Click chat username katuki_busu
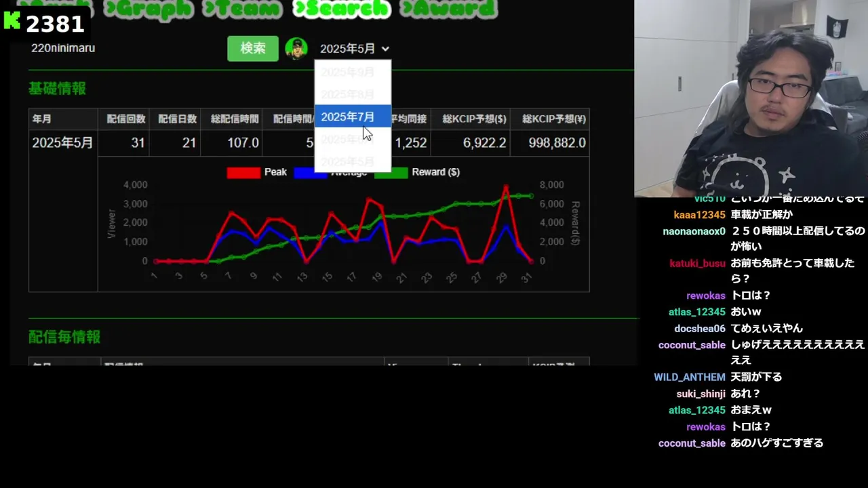The image size is (868, 488). coord(697,263)
